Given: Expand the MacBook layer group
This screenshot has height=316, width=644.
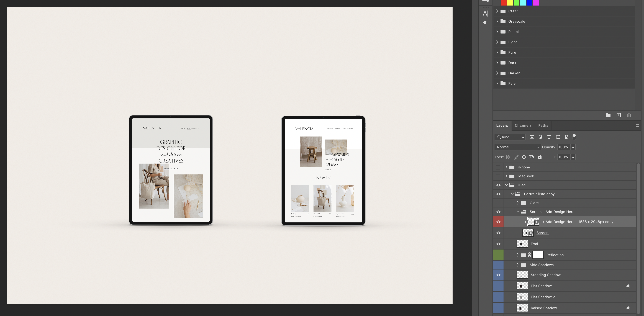Looking at the screenshot, I should point(507,176).
